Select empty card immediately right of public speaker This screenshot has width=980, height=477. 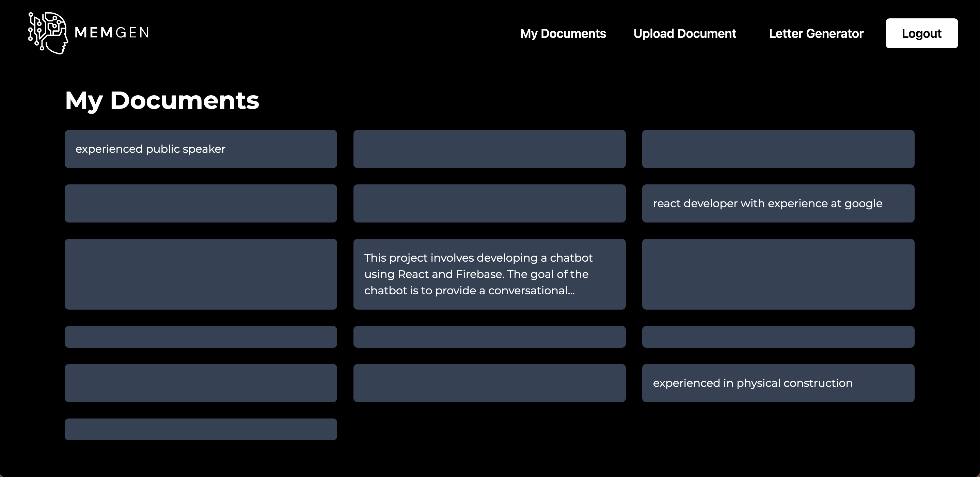[x=489, y=149]
